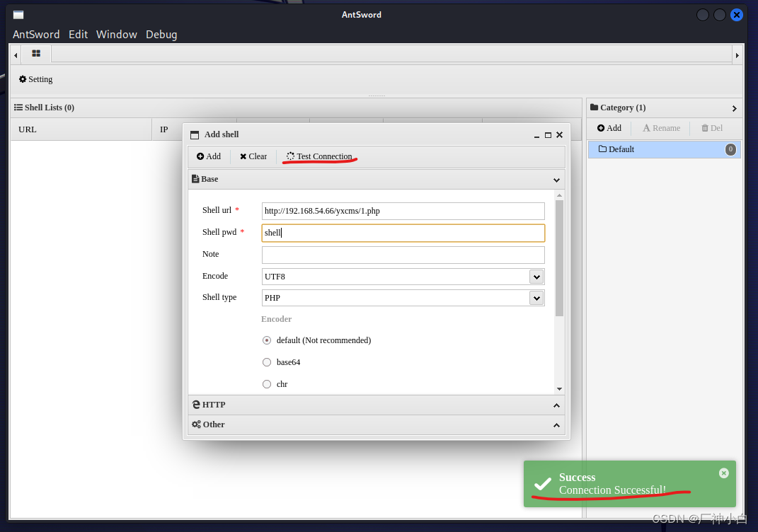The width and height of the screenshot is (758, 532).
Task: Click Del in the Category panel
Action: (712, 128)
